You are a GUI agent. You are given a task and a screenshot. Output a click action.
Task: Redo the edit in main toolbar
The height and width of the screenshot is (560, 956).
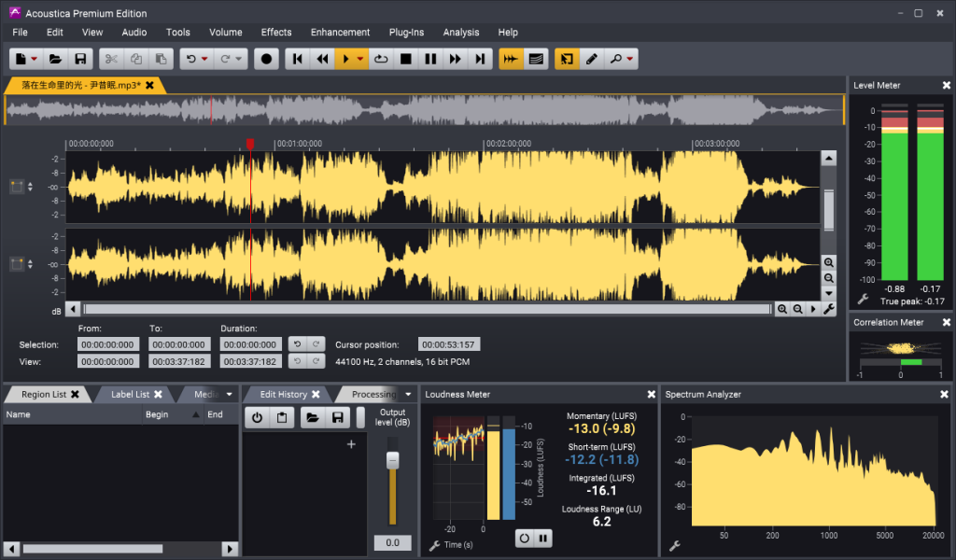[x=225, y=59]
